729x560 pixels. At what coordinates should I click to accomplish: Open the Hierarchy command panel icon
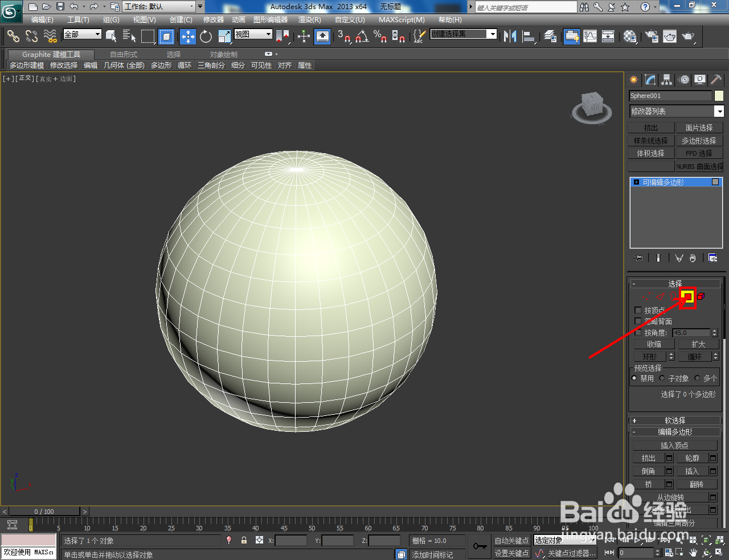666,80
